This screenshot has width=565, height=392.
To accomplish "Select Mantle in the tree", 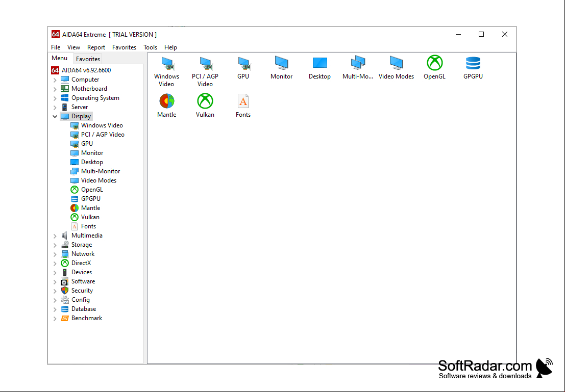I will point(85,208).
